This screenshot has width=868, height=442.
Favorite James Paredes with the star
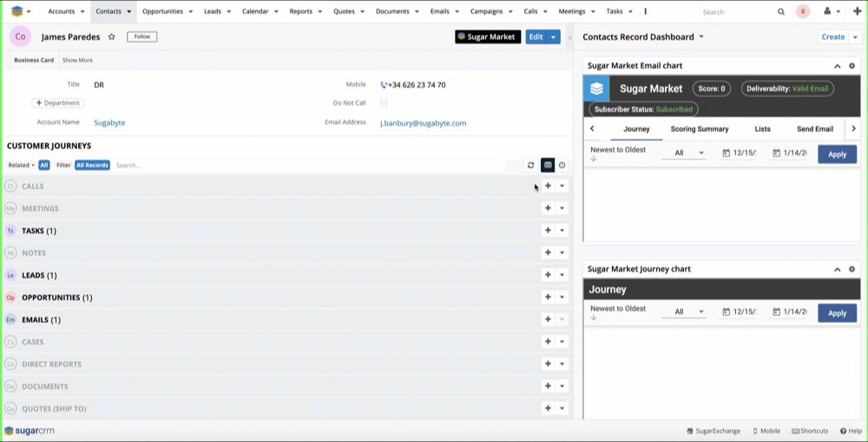(111, 36)
